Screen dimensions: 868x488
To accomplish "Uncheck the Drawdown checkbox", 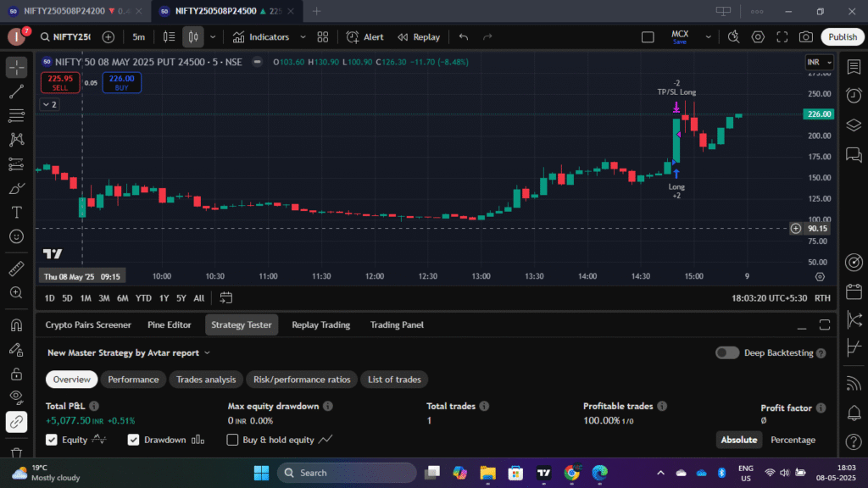I will [x=133, y=440].
